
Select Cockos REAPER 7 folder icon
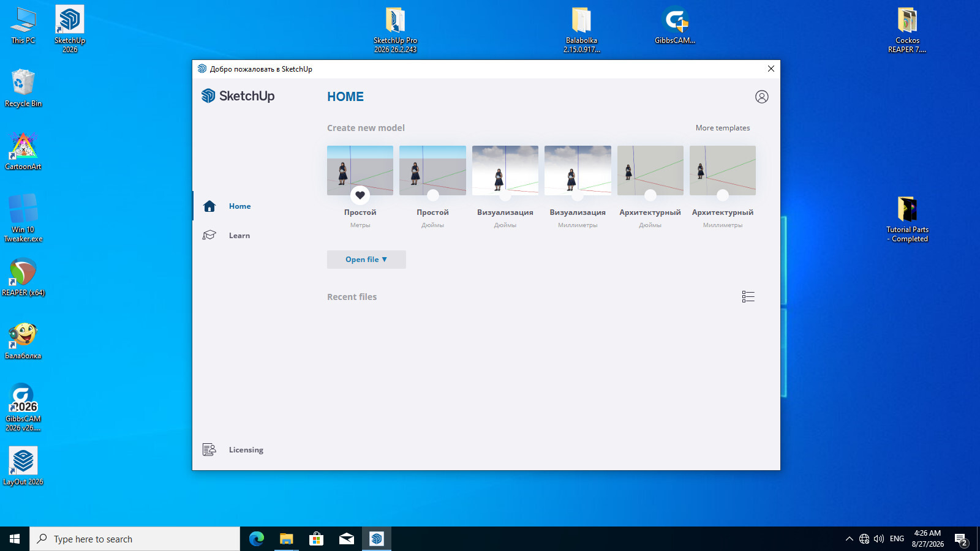point(907,29)
